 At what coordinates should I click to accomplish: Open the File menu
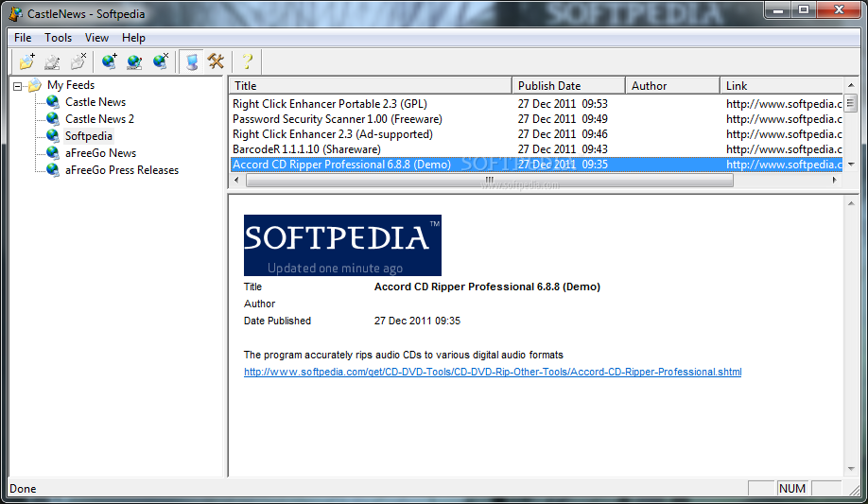click(x=23, y=38)
